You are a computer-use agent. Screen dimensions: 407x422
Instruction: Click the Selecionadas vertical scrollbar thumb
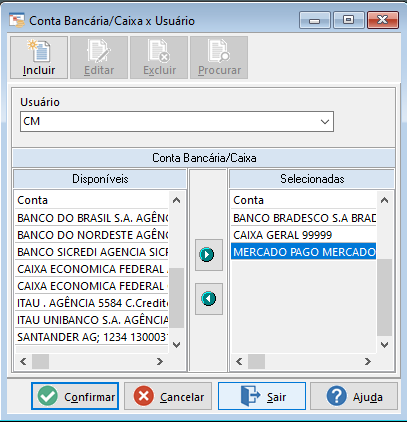385,297
